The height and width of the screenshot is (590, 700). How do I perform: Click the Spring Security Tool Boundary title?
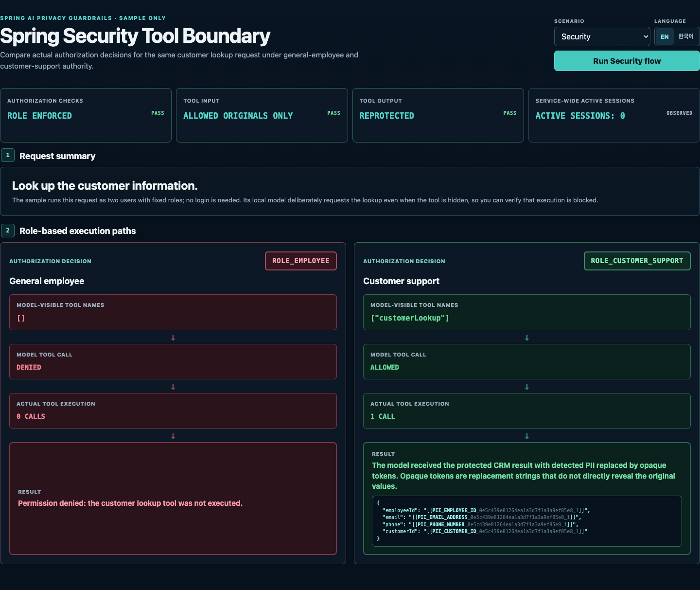point(135,36)
